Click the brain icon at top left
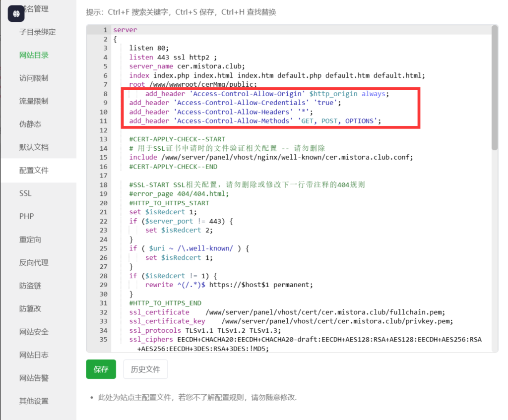The width and height of the screenshot is (508, 420). 16,13
